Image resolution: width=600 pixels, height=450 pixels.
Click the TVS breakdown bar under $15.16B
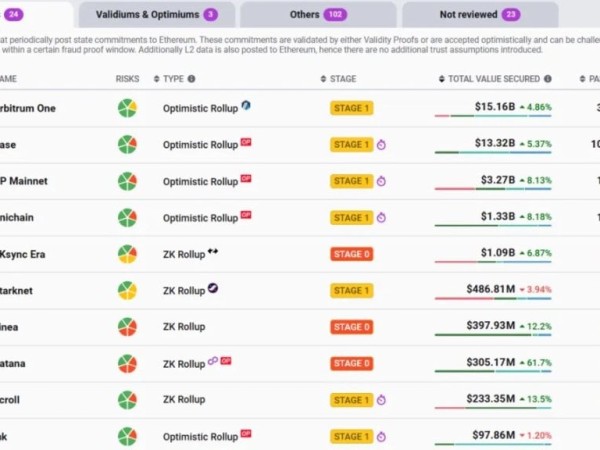point(493,116)
